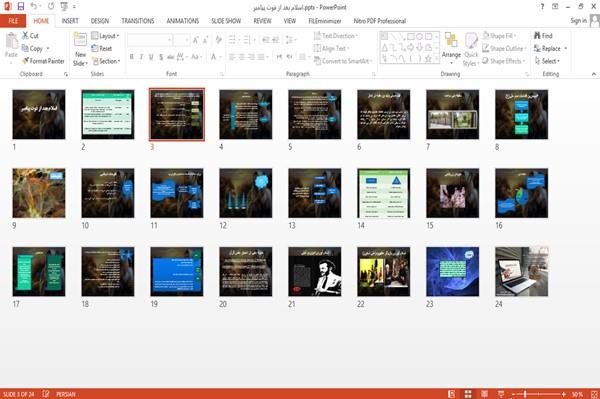
Task: Switch to Reading View icon in status bar
Action: 484,394
